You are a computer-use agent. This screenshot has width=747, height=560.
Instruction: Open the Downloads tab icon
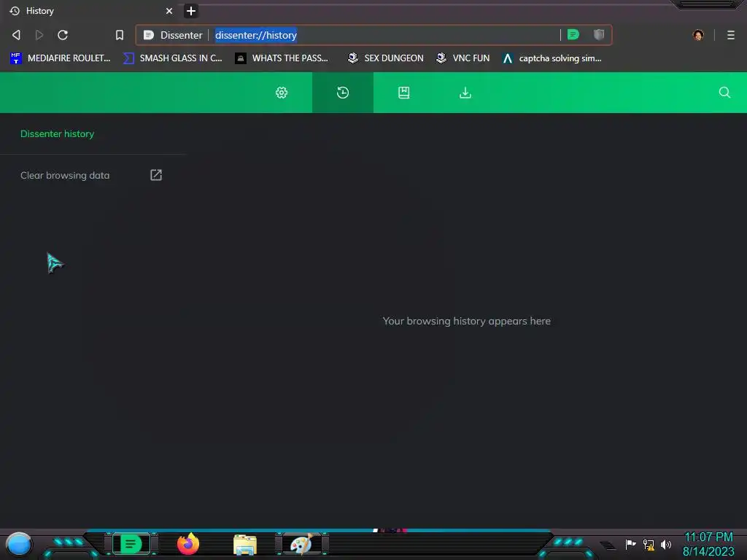[x=465, y=93]
